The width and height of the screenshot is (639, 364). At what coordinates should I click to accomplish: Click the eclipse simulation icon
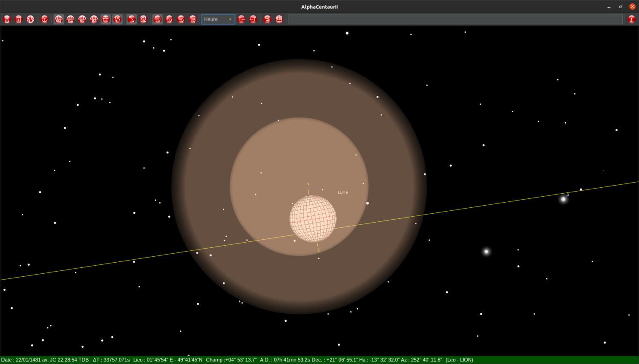click(267, 19)
